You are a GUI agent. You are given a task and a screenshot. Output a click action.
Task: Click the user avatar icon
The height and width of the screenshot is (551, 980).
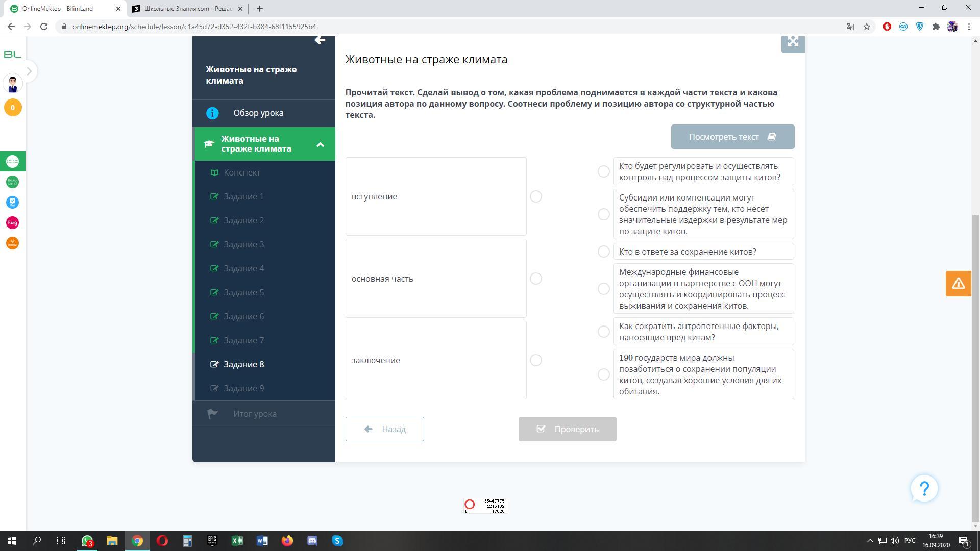point(13,84)
